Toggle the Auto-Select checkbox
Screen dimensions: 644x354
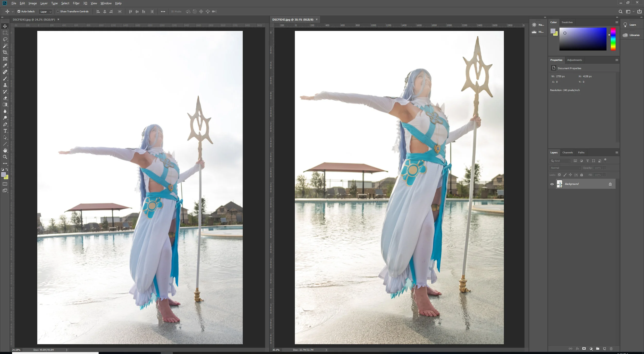coord(19,12)
